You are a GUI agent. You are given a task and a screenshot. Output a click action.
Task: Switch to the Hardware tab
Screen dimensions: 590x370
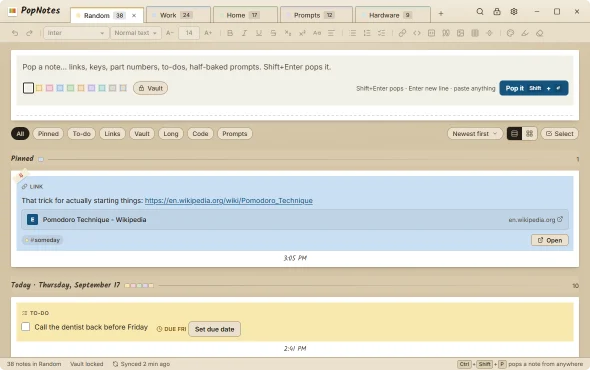click(393, 15)
